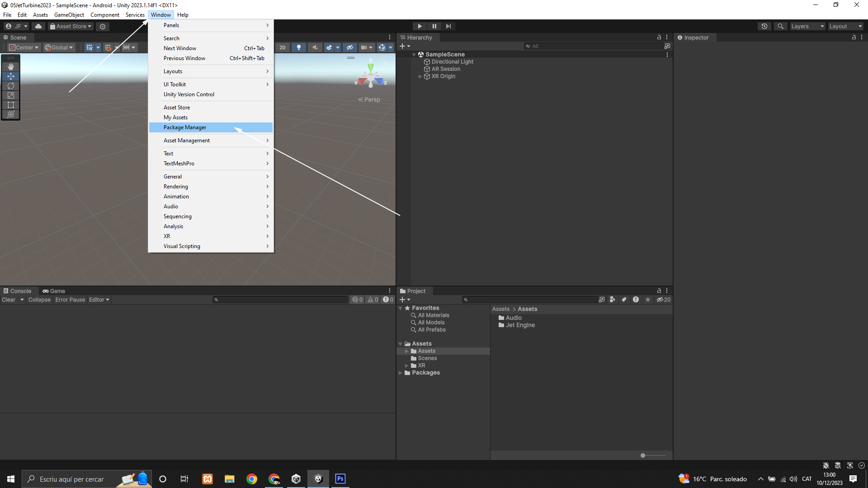Select the Scale tool
This screenshot has width=868, height=488.
pos(11,95)
